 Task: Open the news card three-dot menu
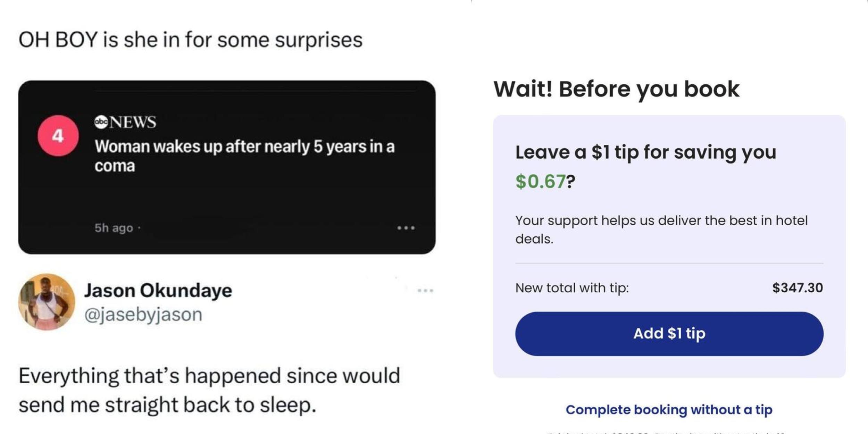tap(406, 228)
